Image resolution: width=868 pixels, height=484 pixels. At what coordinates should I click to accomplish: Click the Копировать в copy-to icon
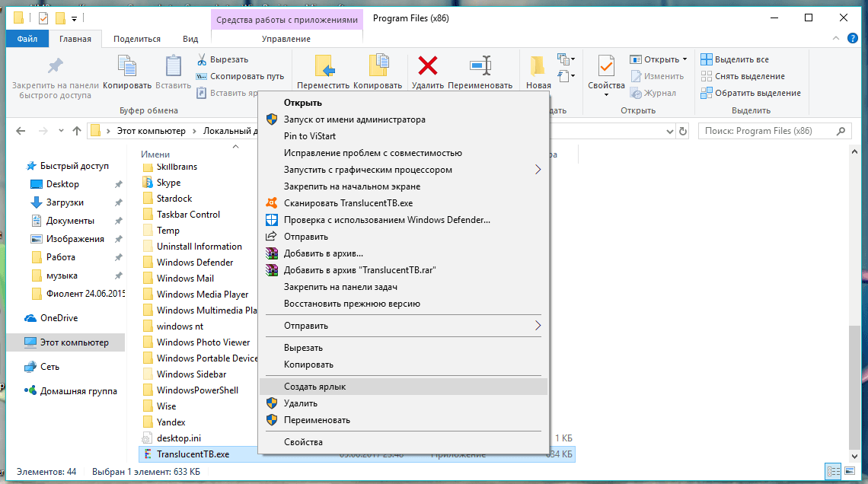[x=378, y=65]
